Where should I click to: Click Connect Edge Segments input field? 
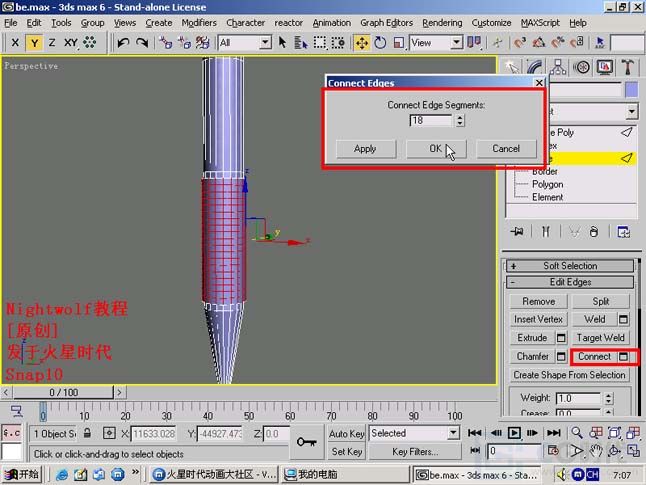point(431,120)
